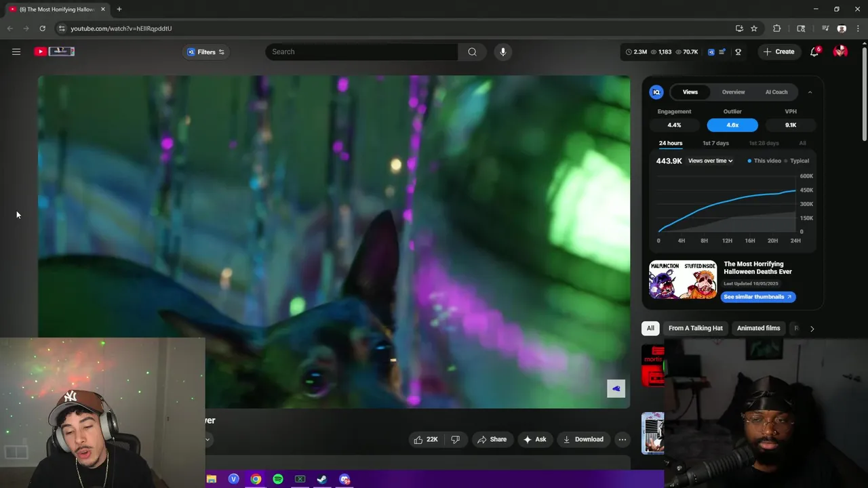Open Discord from the taskbar

click(344, 479)
